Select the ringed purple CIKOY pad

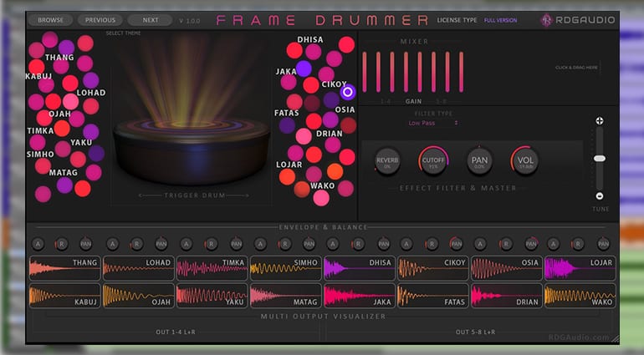tap(347, 92)
